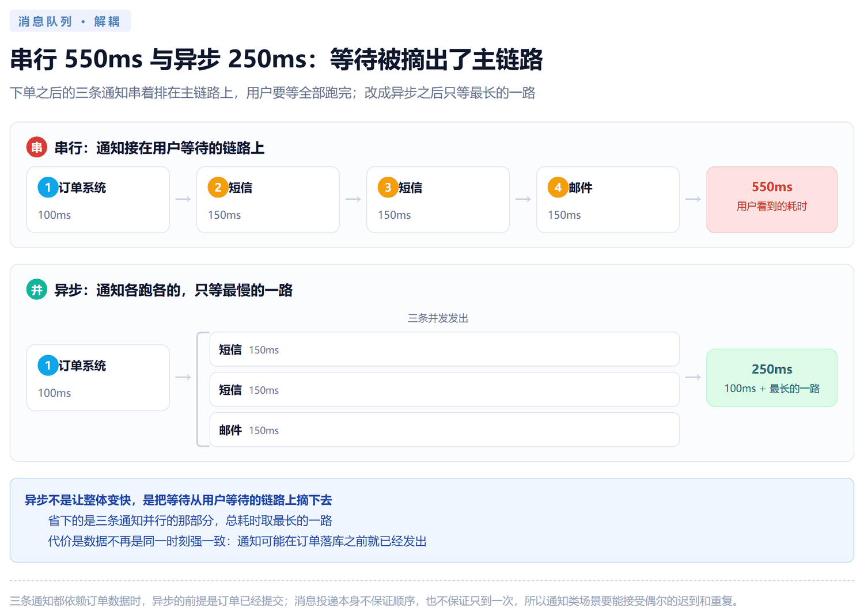The height and width of the screenshot is (616, 864).
Task: Click the green 并 badge icon
Action: click(x=37, y=290)
